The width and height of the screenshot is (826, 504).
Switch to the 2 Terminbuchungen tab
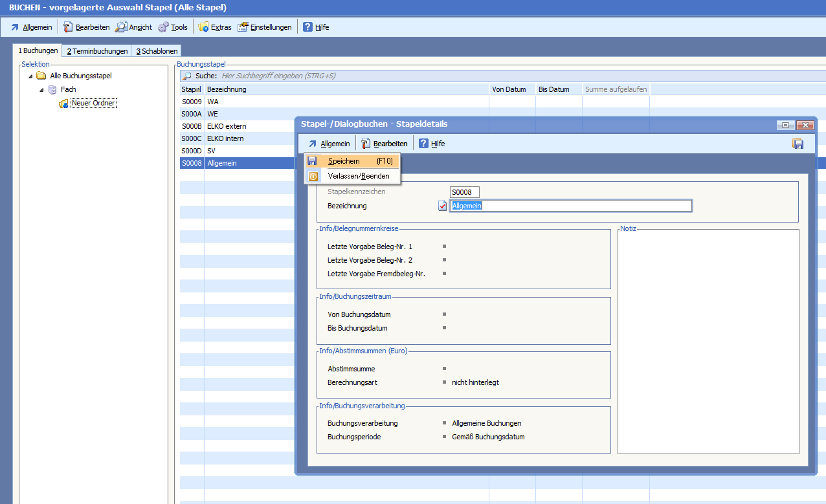click(97, 51)
